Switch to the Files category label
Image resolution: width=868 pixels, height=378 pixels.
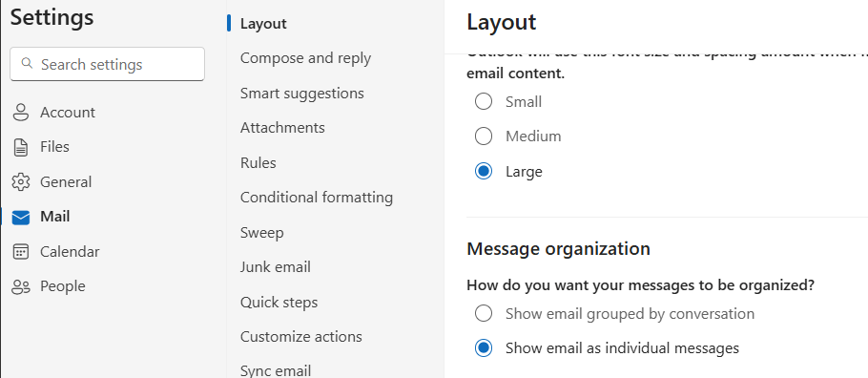coord(54,147)
